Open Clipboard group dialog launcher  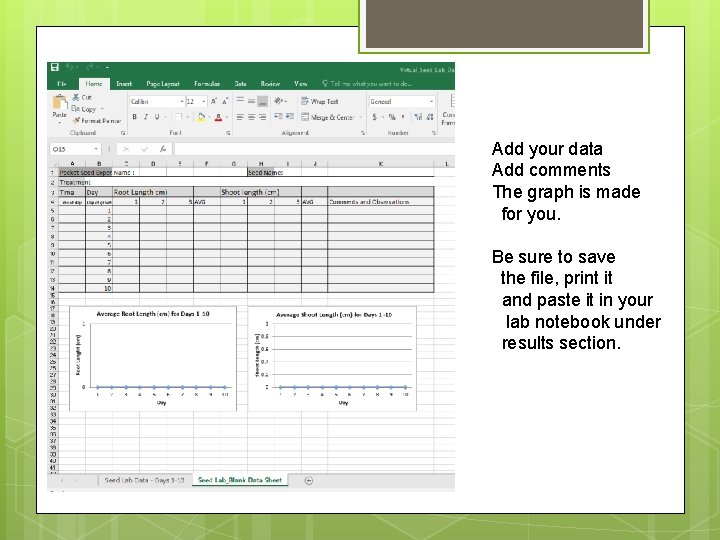pos(123,133)
